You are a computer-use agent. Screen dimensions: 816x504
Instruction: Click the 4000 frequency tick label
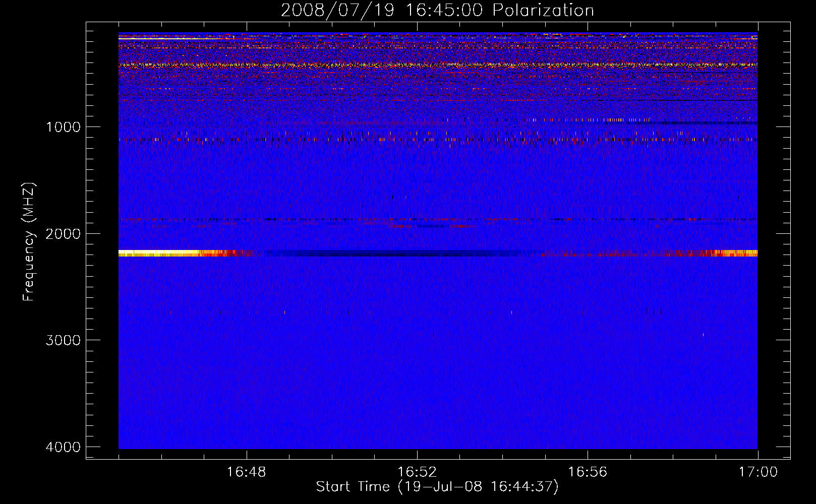(63, 447)
